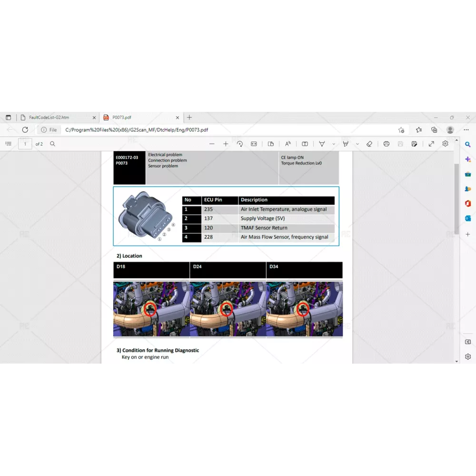Toggle the table of contents panel

tap(8, 144)
